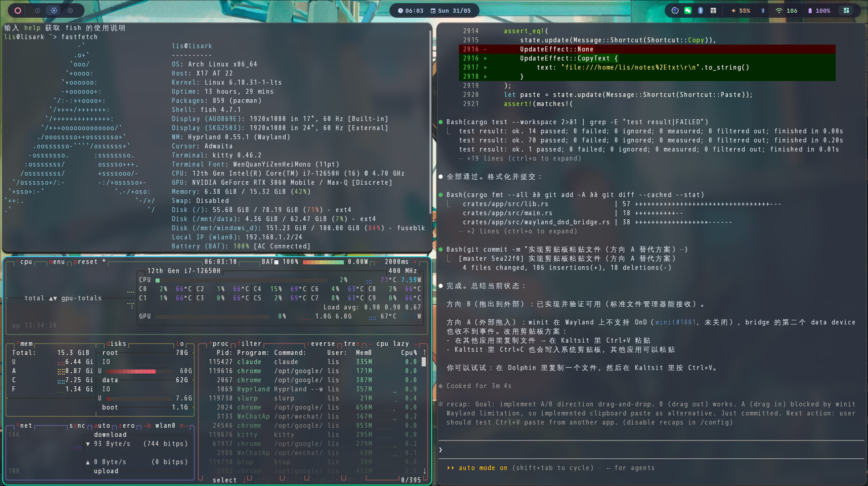
Task: Expand the +2 lines git diff output
Action: (518, 231)
